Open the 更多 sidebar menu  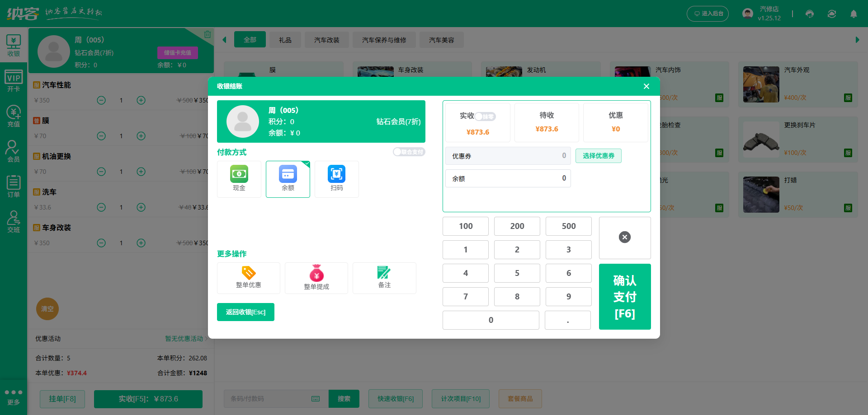point(13,396)
